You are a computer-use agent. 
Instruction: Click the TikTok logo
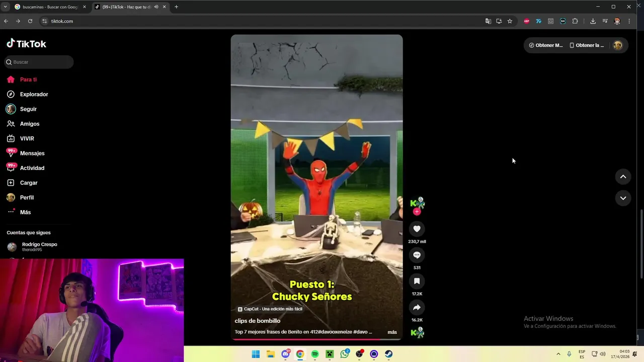pos(26,44)
